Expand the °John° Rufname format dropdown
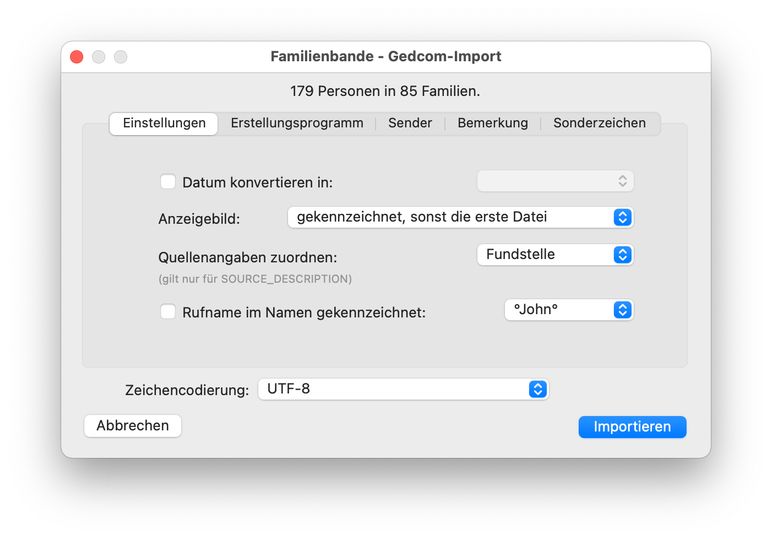 pyautogui.click(x=568, y=310)
